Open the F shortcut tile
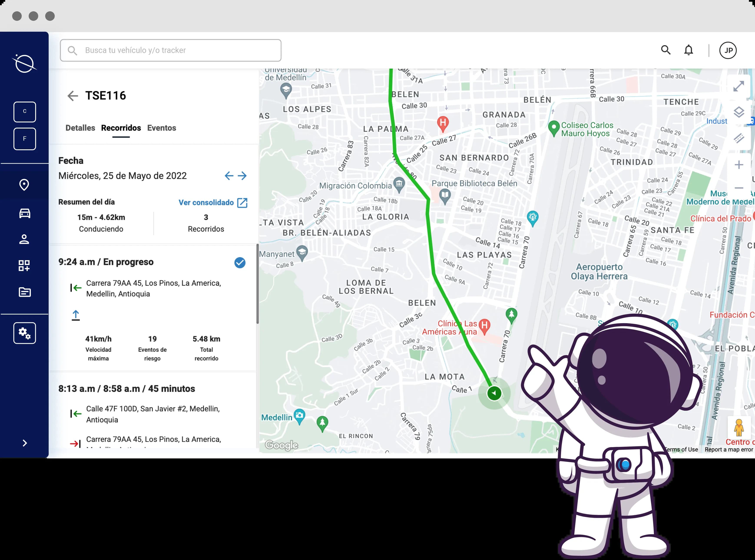Viewport: 755px width, 560px height. [24, 139]
